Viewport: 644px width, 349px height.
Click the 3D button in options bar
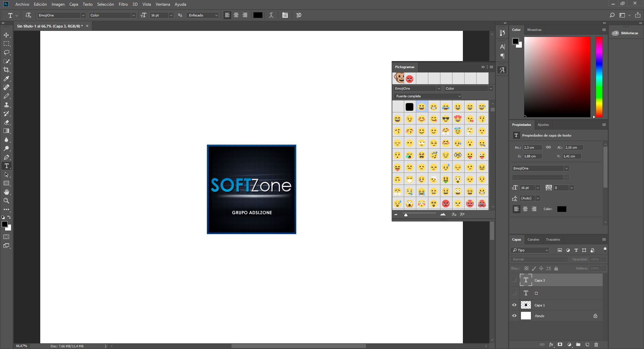click(299, 15)
